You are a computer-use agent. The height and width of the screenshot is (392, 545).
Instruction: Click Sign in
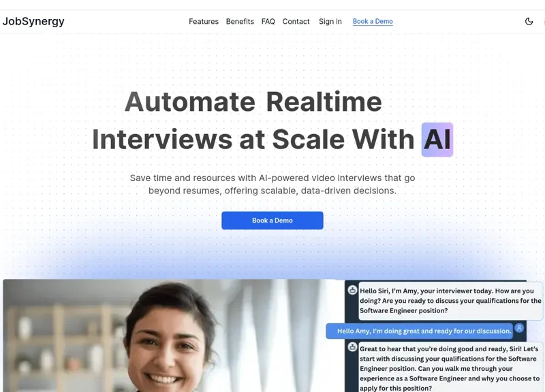click(x=330, y=22)
